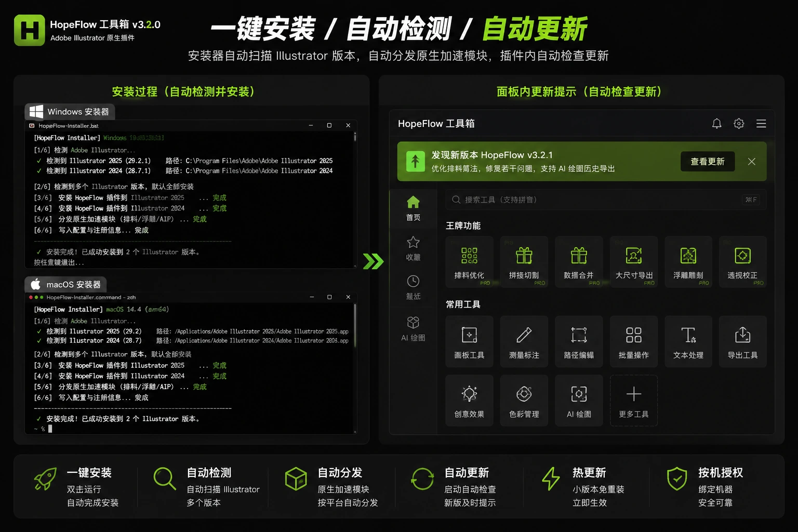Click the 安装完成 line in Windows terminal
The width and height of the screenshot is (798, 532).
click(118, 252)
